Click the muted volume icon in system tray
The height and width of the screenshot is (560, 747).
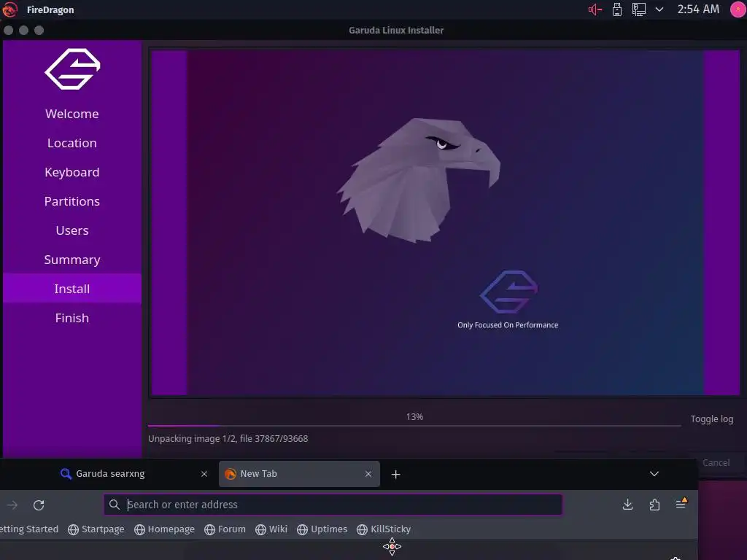595,9
